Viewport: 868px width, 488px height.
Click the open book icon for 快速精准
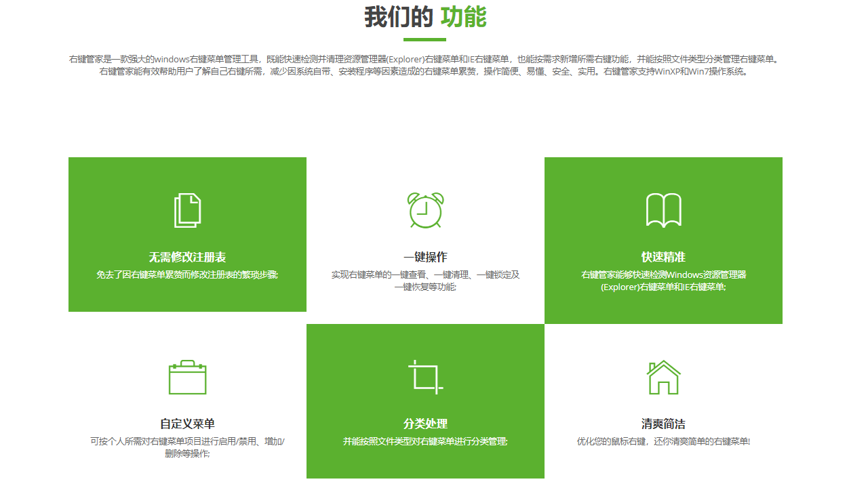(x=663, y=209)
